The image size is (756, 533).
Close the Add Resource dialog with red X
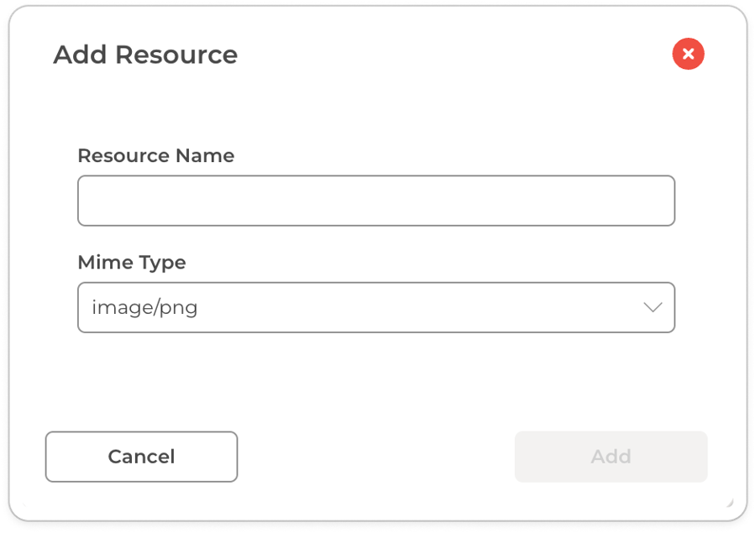pyautogui.click(x=688, y=55)
